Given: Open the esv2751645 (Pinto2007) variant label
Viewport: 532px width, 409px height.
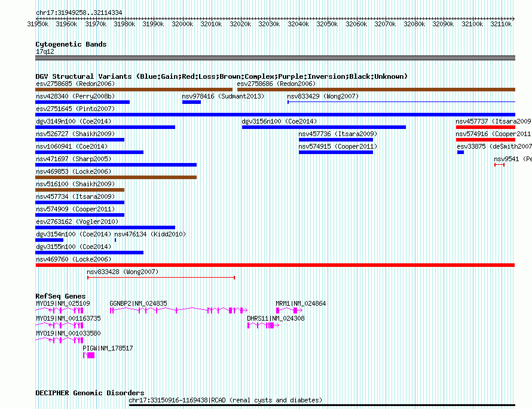Looking at the screenshot, I should coord(75,109).
